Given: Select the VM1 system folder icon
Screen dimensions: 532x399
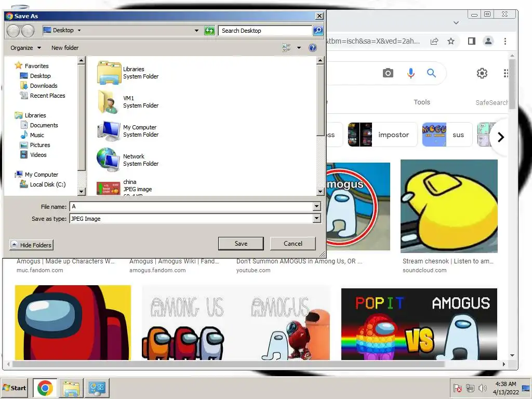Looking at the screenshot, I should tap(109, 102).
